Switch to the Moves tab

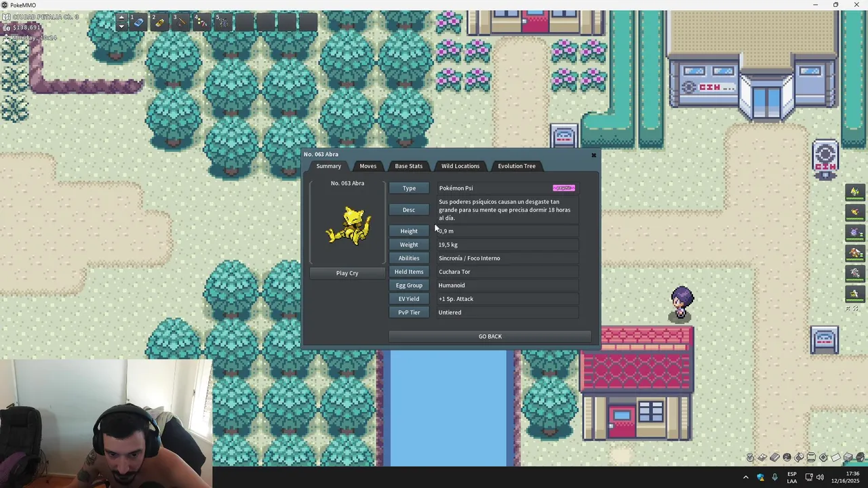coord(368,166)
